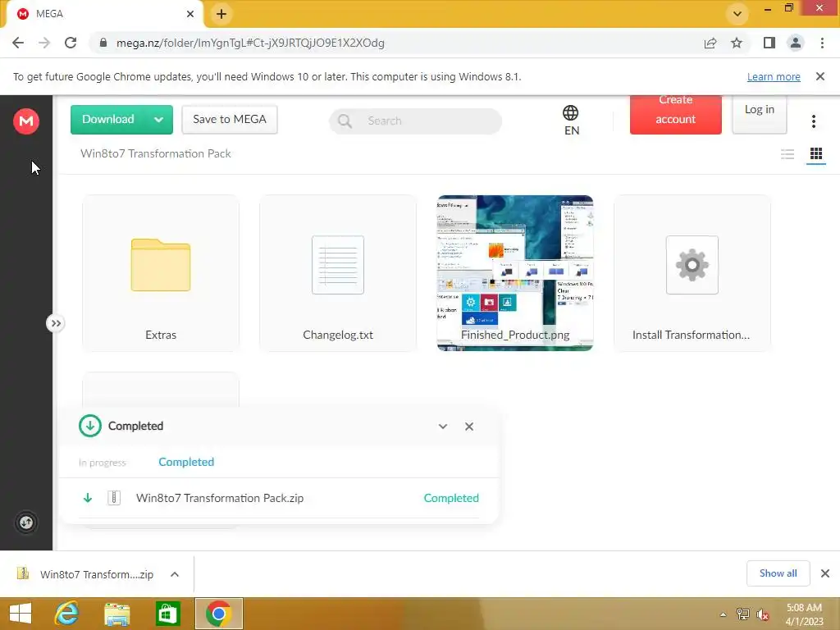Select Win8to7 Transformation Pack.zip transfer entry
Screen dimensions: 840x630
279,498
